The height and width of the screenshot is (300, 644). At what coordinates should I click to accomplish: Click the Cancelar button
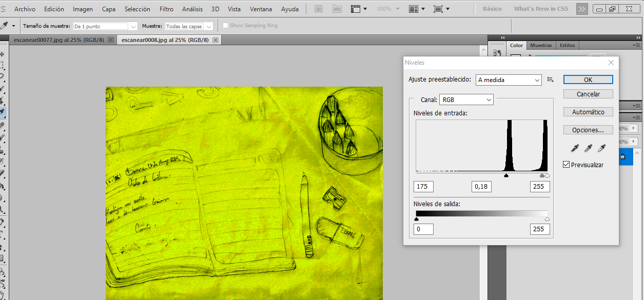tap(588, 94)
